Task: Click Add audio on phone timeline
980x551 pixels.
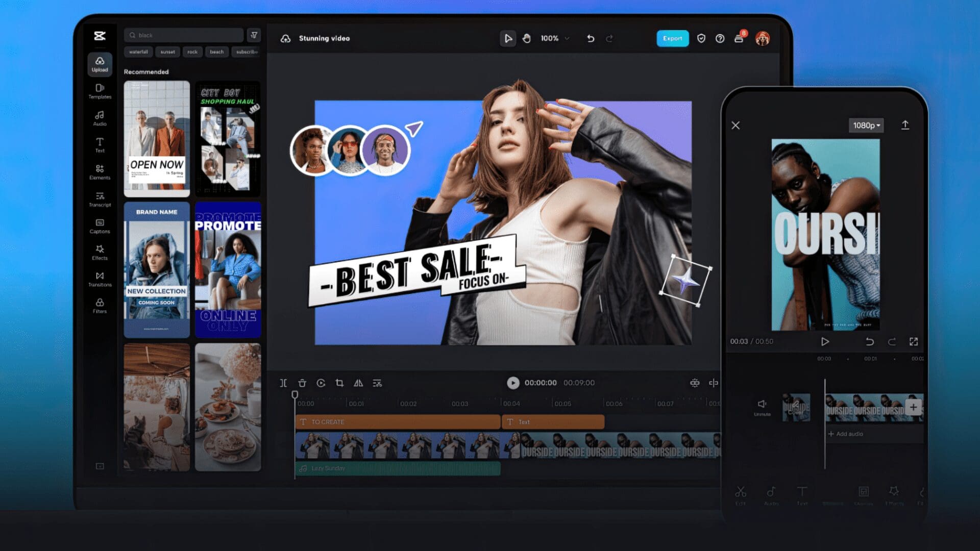Action: click(x=846, y=434)
